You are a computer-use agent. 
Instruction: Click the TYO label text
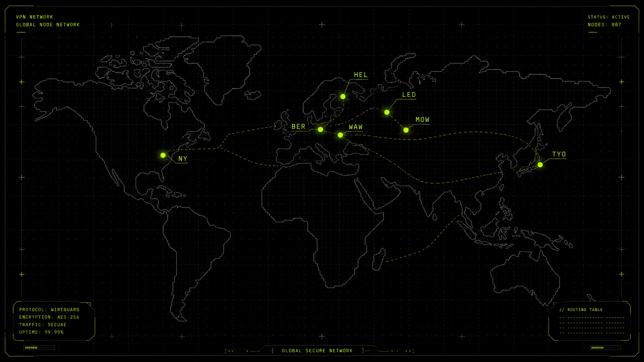[x=559, y=154]
